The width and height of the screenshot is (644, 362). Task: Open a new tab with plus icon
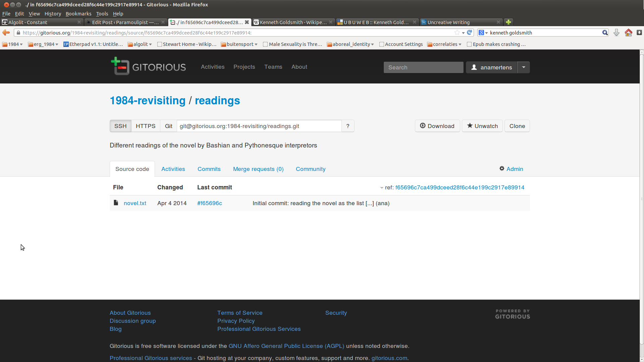click(x=508, y=22)
